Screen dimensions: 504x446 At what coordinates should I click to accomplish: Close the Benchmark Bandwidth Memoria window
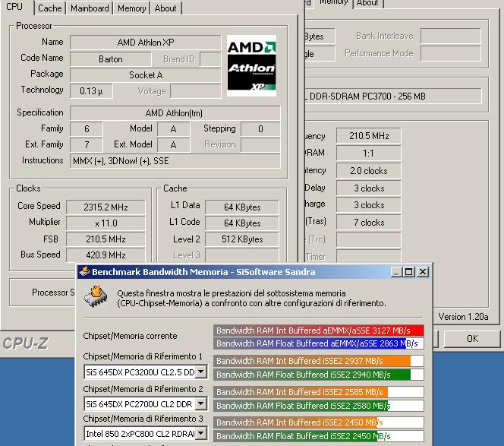(423, 272)
